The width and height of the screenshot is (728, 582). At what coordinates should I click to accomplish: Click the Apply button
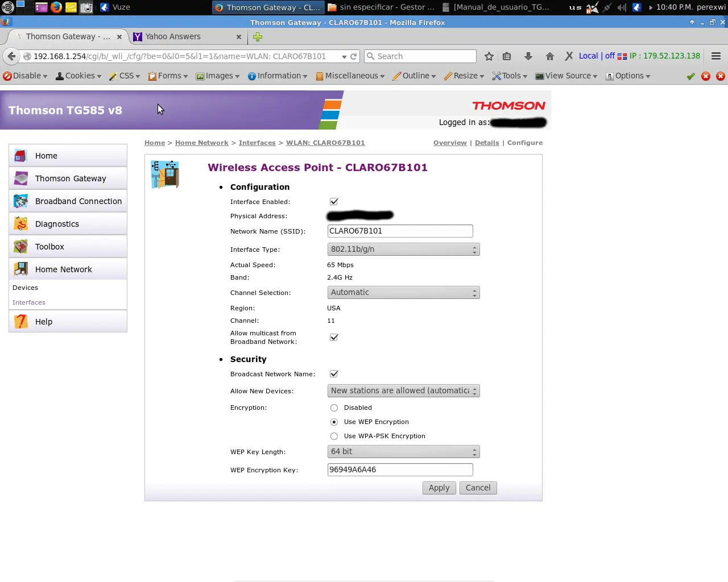tap(439, 488)
